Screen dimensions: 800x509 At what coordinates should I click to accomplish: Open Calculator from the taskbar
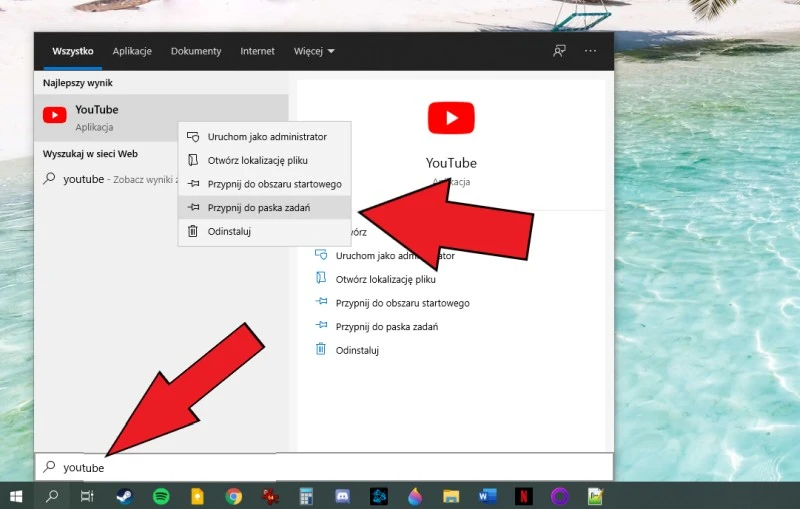[x=306, y=496]
